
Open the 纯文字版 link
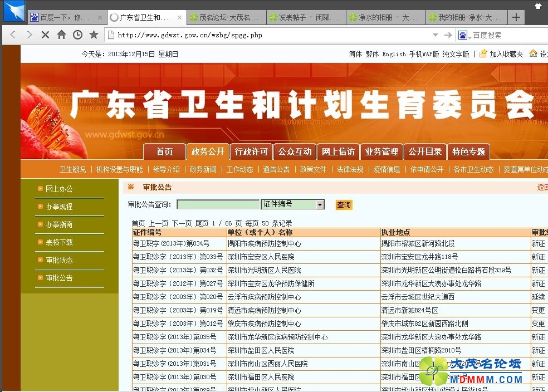(x=456, y=54)
